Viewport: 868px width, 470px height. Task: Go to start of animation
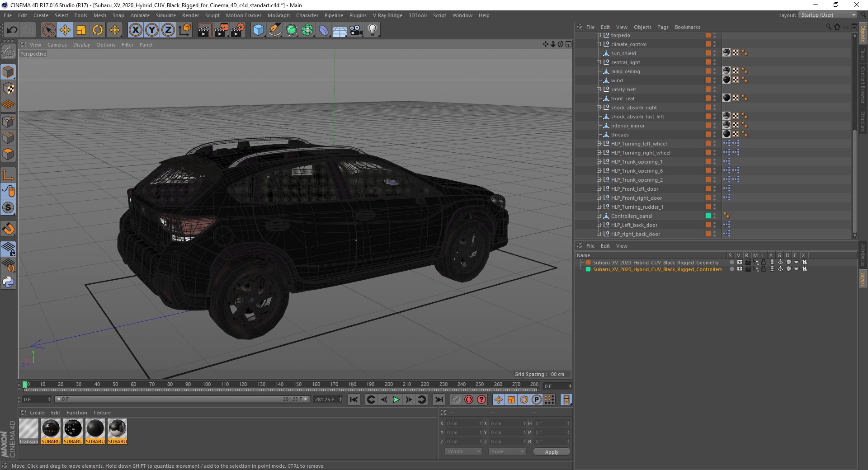coord(354,399)
